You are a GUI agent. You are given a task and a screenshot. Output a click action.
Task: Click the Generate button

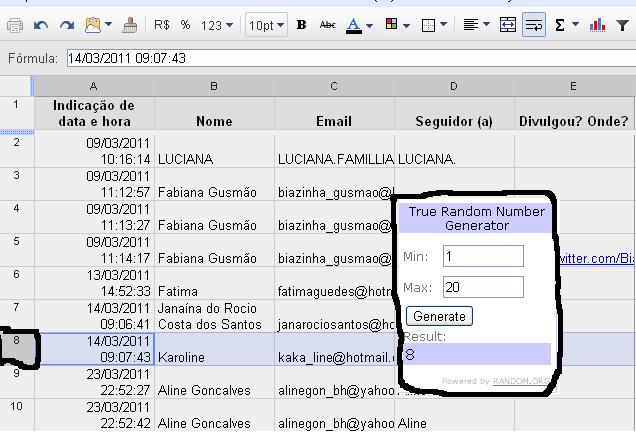(x=439, y=316)
